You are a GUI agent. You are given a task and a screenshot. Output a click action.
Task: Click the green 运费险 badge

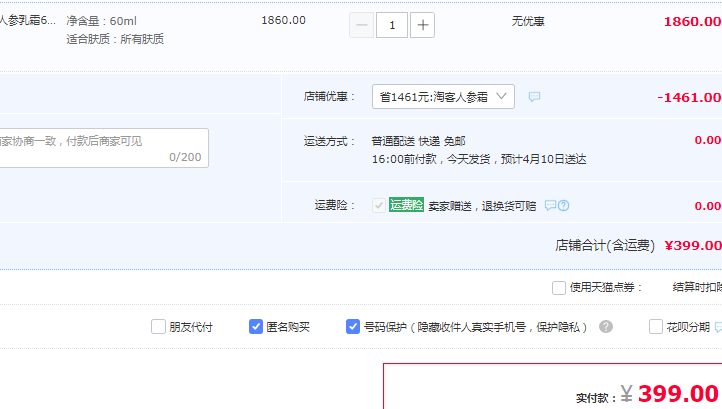click(x=406, y=205)
